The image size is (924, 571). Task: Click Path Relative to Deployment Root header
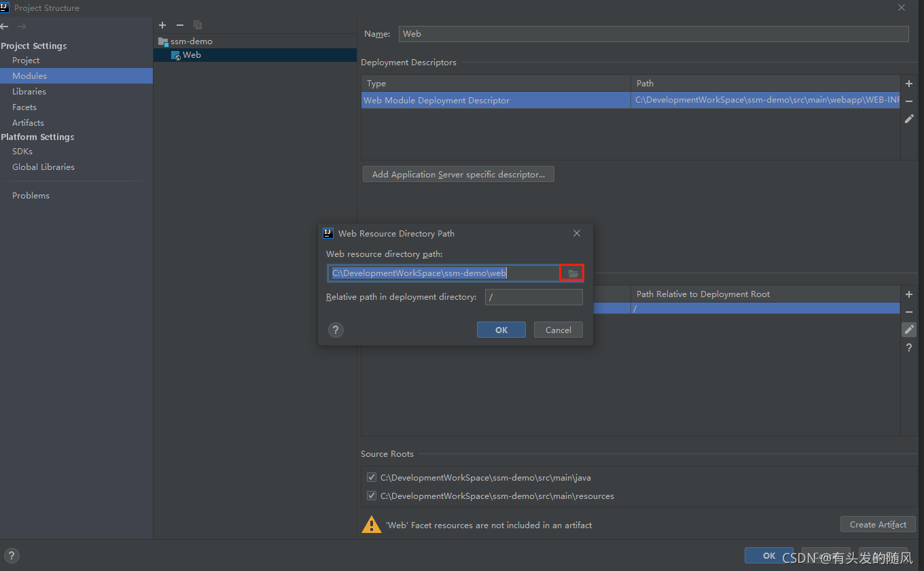tap(765, 294)
